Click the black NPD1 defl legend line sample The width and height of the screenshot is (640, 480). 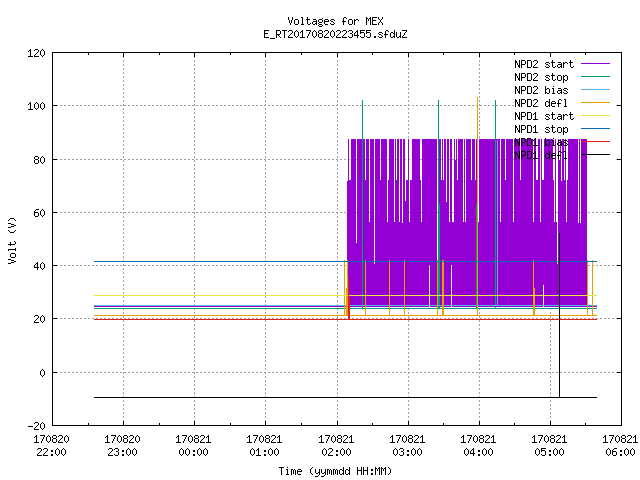tap(596, 155)
